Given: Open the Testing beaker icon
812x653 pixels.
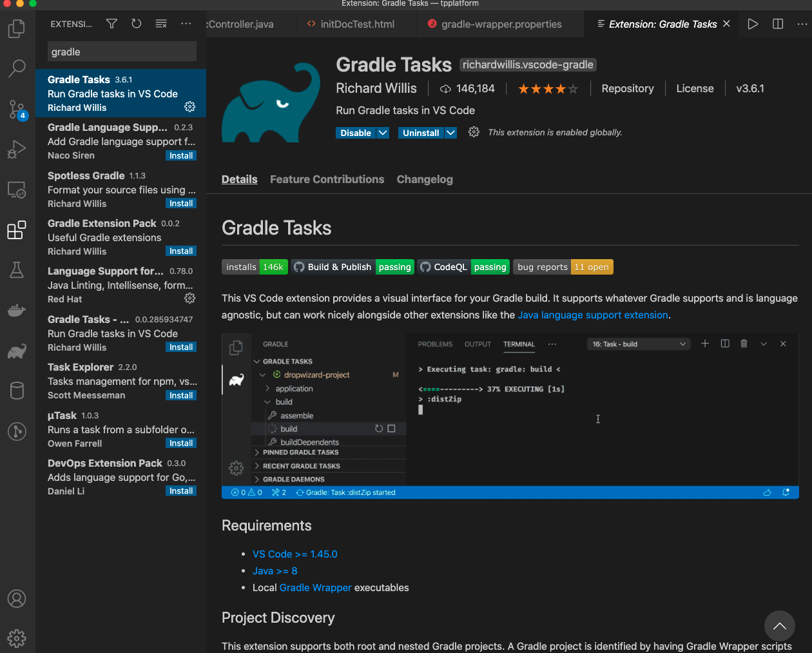Looking at the screenshot, I should 17,270.
